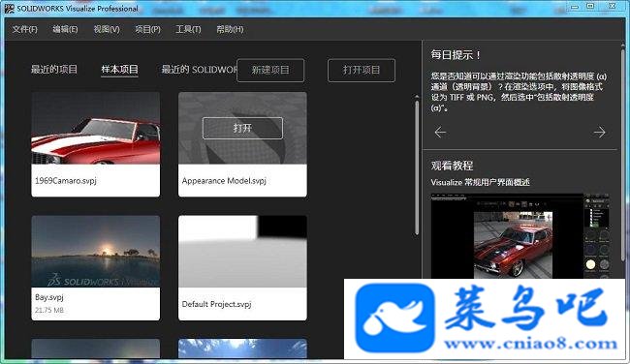The width and height of the screenshot is (630, 364).
Task: Open the 文件(F) menu
Action: tap(24, 29)
